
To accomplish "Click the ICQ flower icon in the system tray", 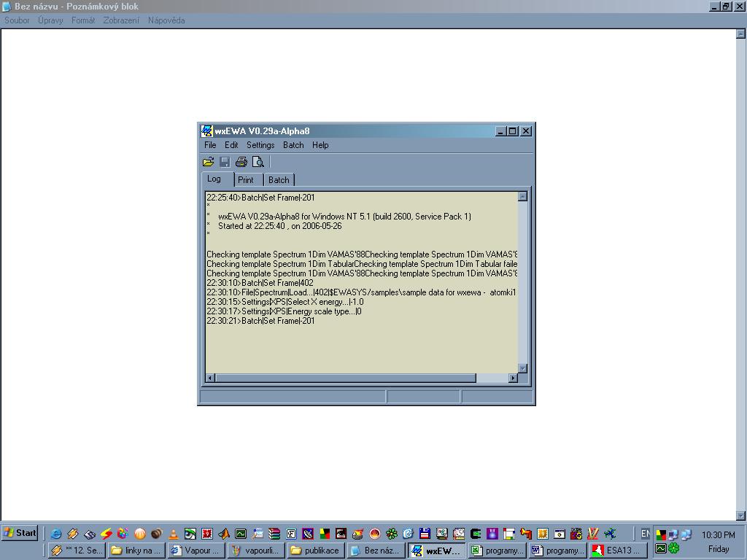I will (x=673, y=548).
